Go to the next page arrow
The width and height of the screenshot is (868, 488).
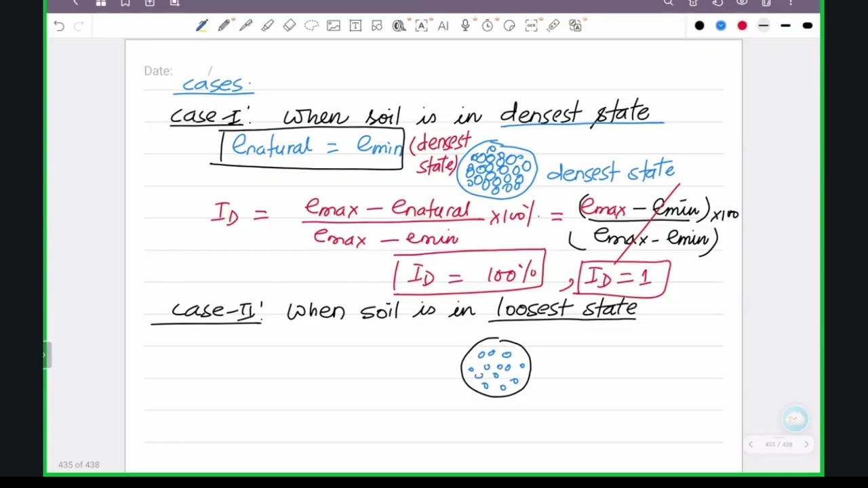[806, 445]
